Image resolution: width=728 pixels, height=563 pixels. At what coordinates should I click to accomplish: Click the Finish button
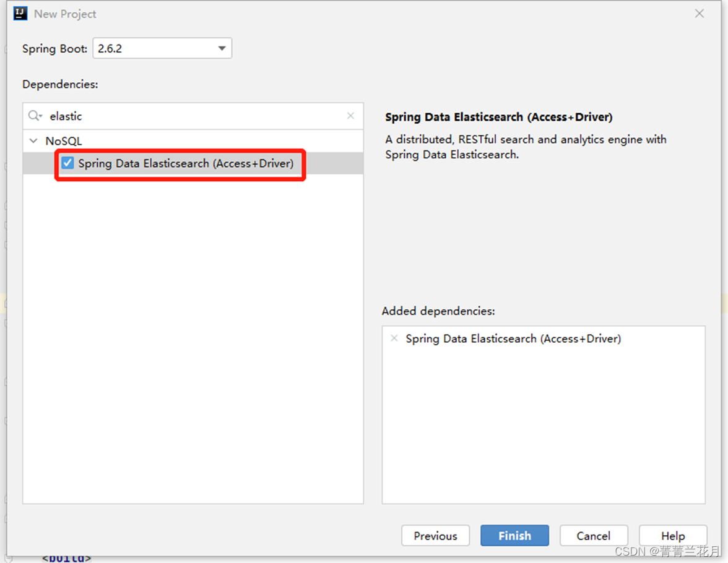tap(514, 536)
